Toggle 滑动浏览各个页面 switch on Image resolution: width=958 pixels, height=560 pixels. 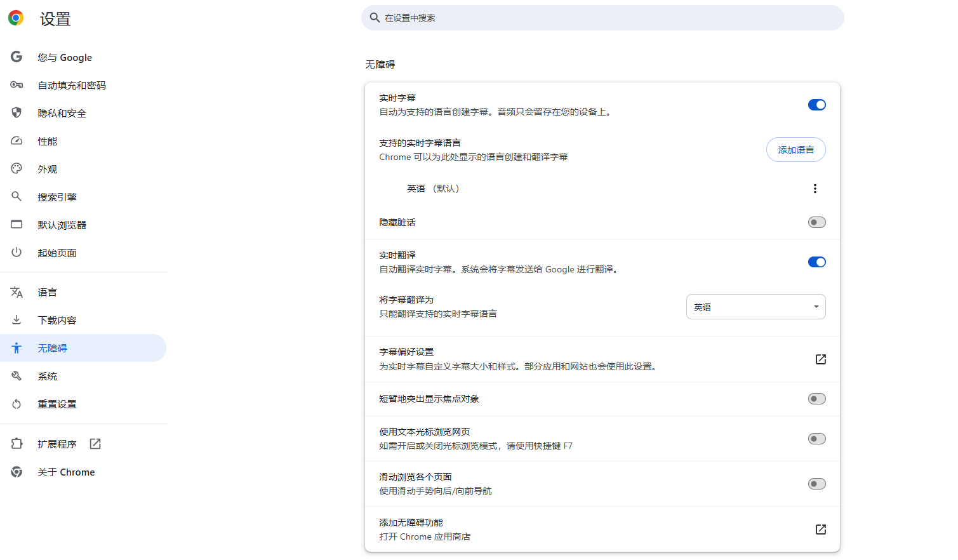(817, 484)
